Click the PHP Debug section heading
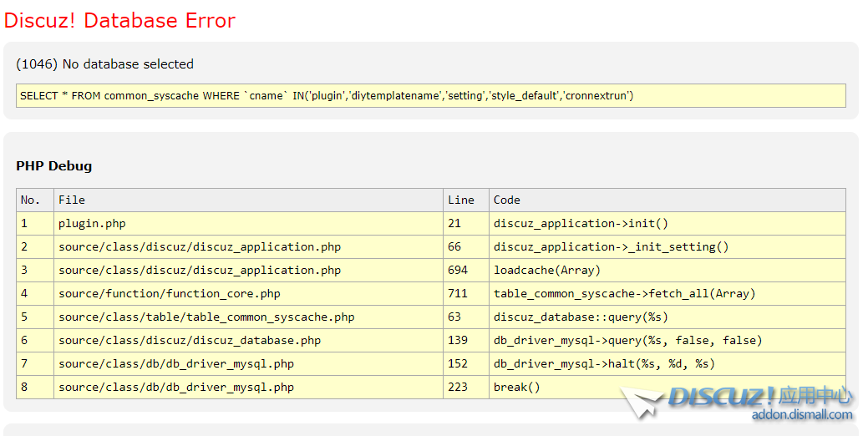This screenshot has width=868, height=436. pyautogui.click(x=53, y=166)
